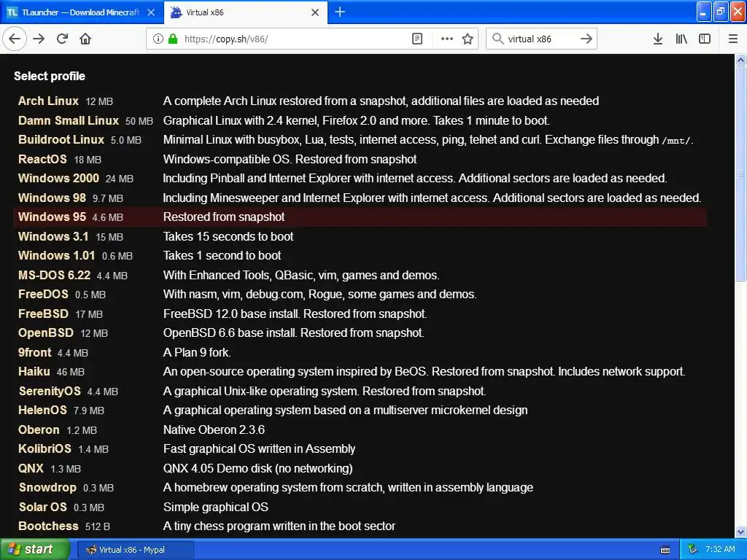Open the library bookmarks and history icon

[x=681, y=39]
